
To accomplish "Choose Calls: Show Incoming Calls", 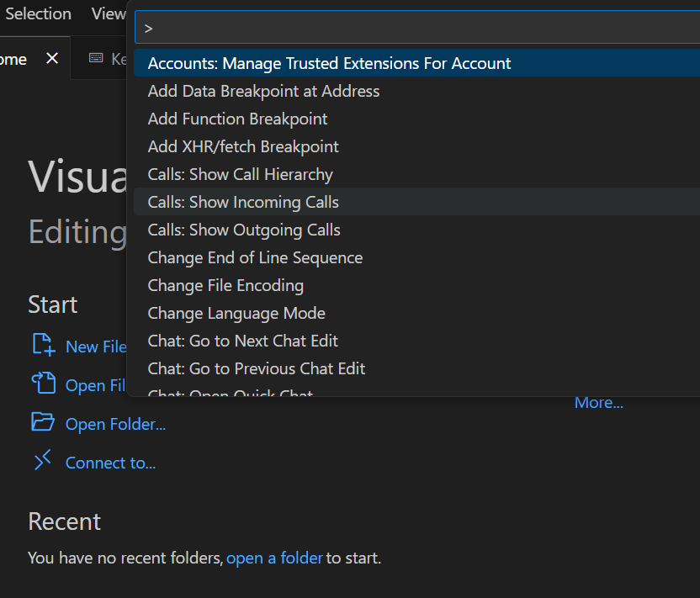I will [243, 202].
